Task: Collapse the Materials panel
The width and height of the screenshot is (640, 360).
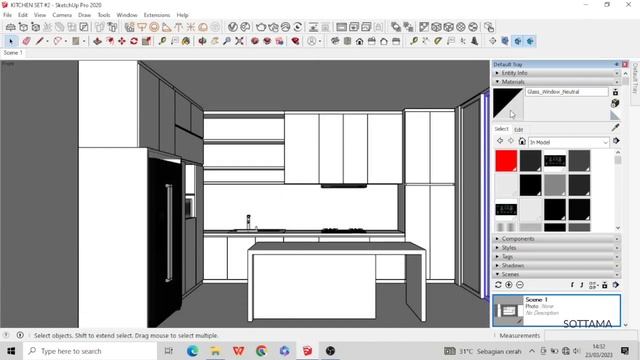Action: pos(556,82)
